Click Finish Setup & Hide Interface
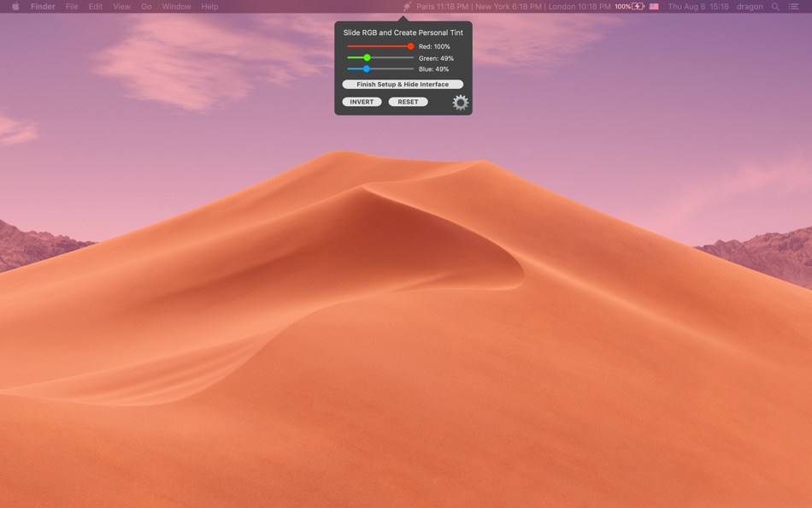812x508 pixels. [x=403, y=85]
